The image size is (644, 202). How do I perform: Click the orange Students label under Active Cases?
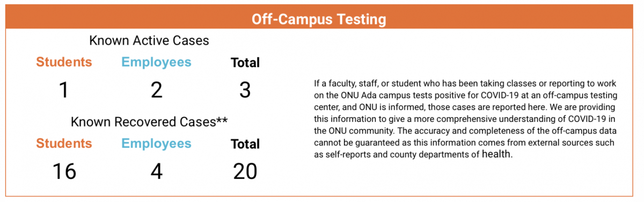point(64,62)
